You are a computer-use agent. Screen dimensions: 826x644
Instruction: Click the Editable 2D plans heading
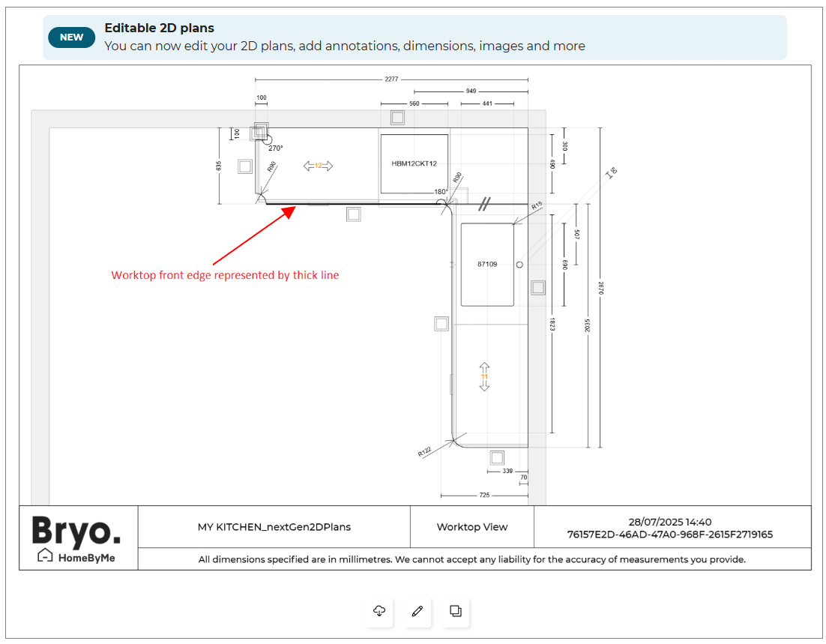coord(159,28)
